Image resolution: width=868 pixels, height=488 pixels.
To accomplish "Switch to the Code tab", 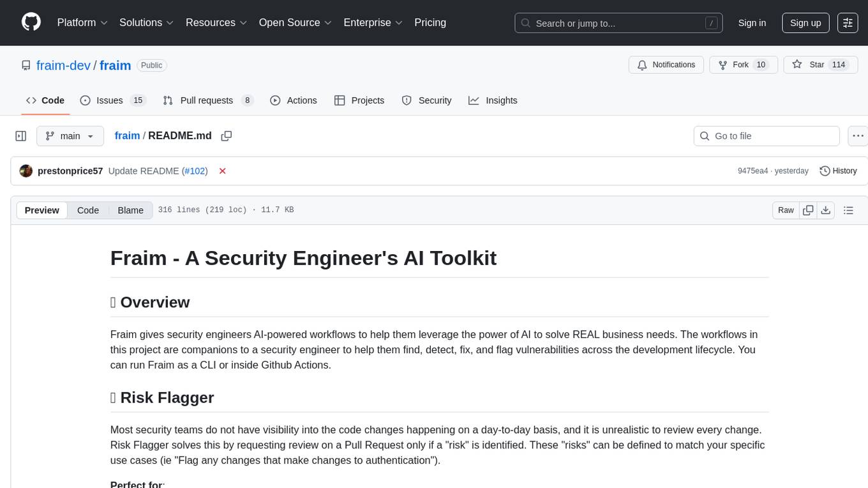I will coord(45,100).
